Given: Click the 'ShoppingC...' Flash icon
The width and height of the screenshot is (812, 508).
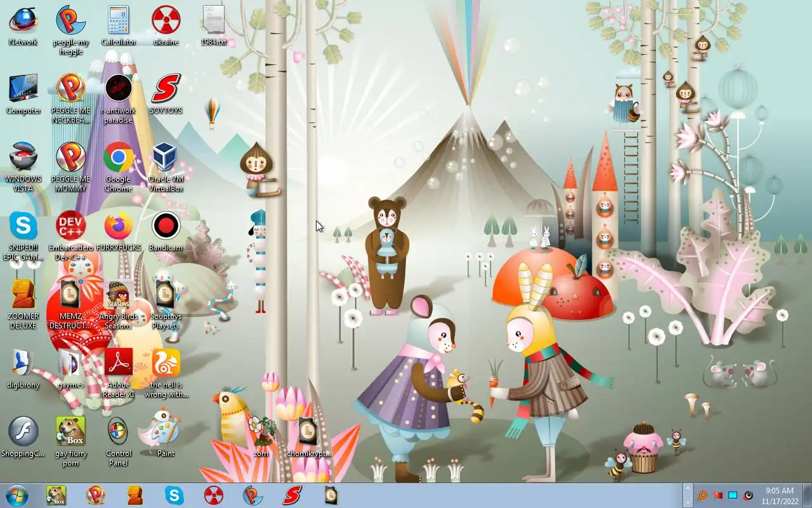Looking at the screenshot, I should click(x=23, y=437).
